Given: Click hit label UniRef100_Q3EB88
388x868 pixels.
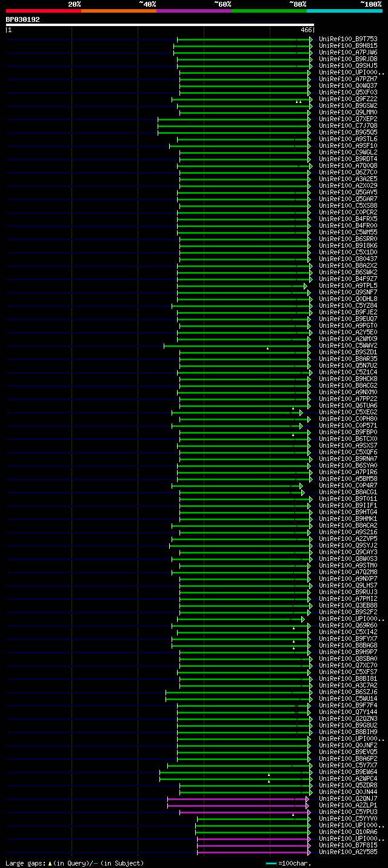Looking at the screenshot, I should click(348, 606).
